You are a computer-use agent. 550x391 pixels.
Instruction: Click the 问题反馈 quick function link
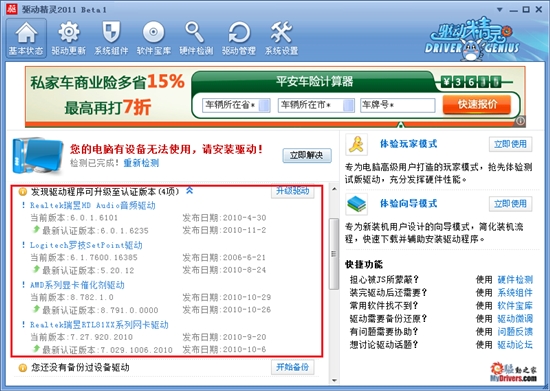[515, 331]
